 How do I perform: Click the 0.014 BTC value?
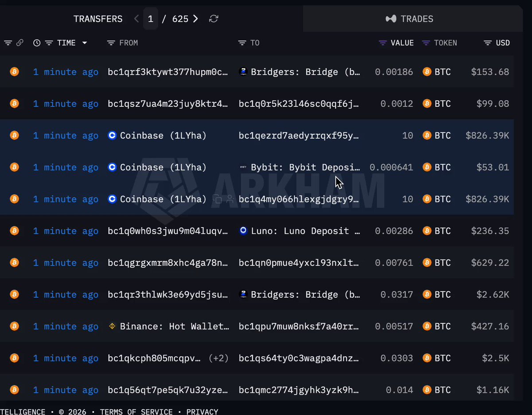point(399,390)
